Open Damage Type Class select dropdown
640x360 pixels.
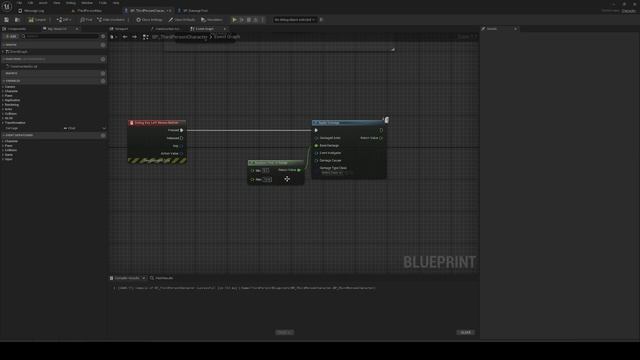332,173
